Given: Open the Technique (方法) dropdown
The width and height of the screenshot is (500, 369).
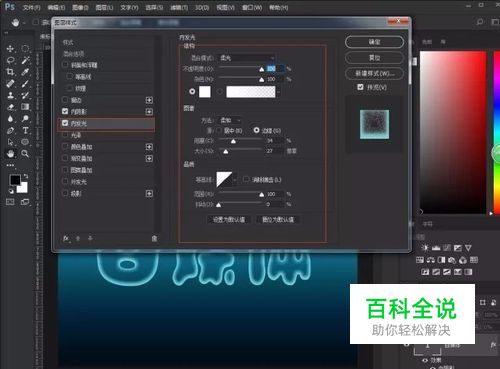Looking at the screenshot, I should coord(230,120).
